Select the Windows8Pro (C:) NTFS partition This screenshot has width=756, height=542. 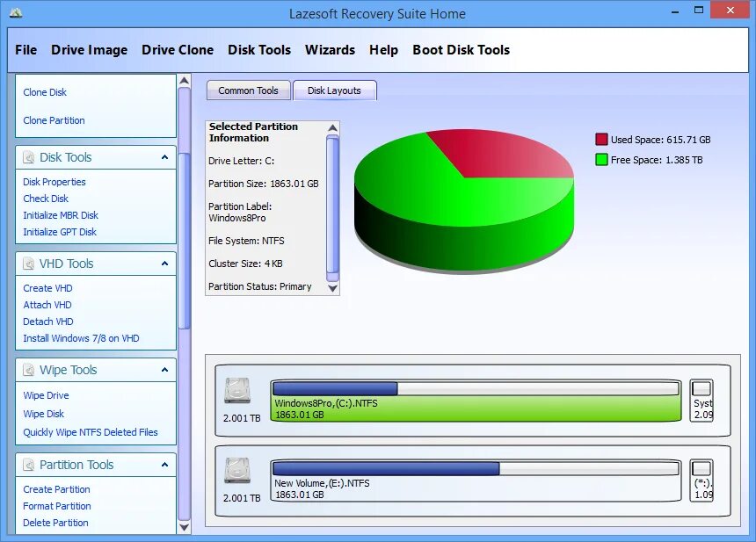point(476,401)
